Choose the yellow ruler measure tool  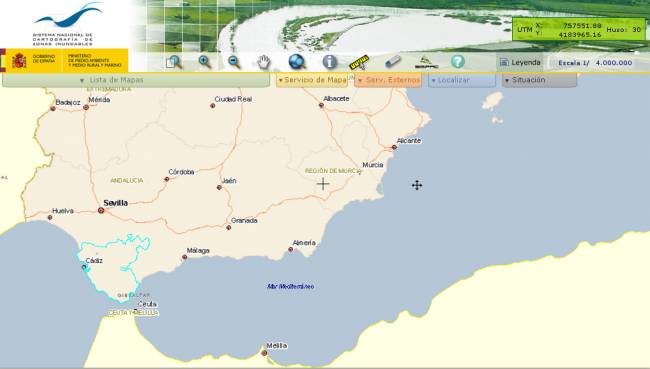pos(359,62)
